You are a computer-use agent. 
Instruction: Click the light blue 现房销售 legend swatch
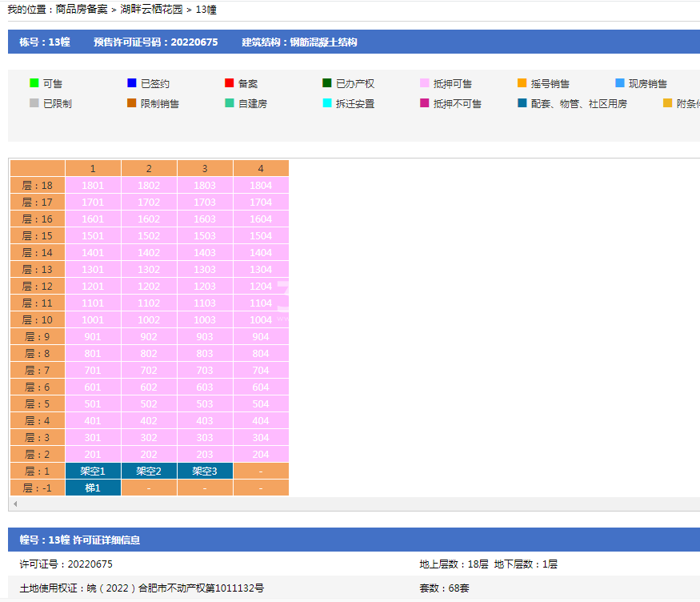coord(620,83)
